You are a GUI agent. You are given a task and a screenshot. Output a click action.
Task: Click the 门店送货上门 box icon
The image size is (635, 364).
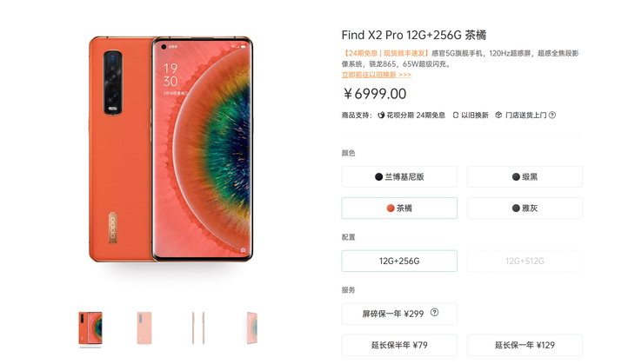(499, 115)
